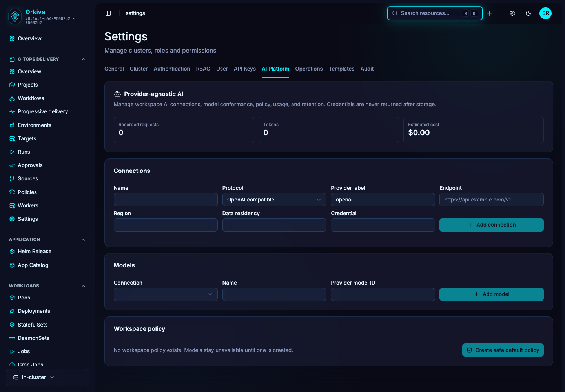
Task: Click the Add connection button
Action: point(492,225)
